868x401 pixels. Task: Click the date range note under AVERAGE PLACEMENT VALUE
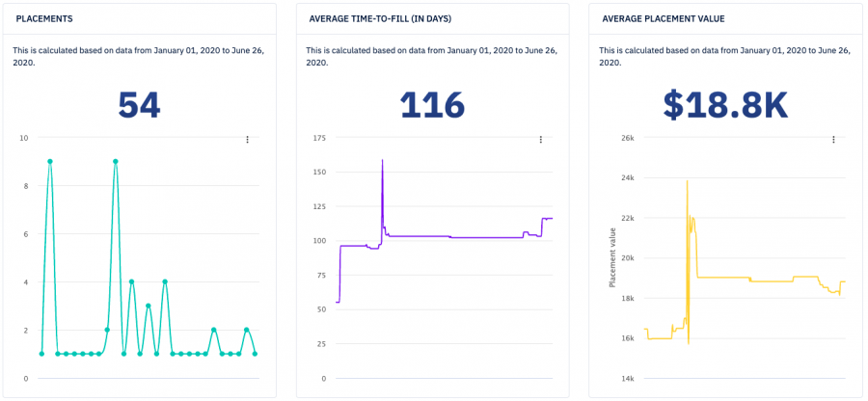coord(724,57)
